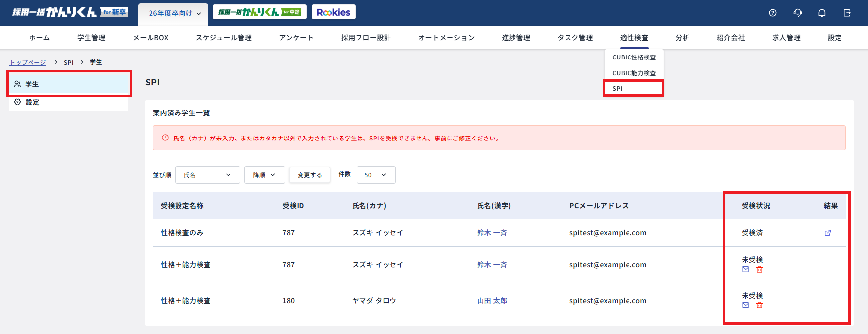The width and height of the screenshot is (868, 334).
Task: Click mail icon in second スズキ イッセイ row
Action: click(x=746, y=269)
